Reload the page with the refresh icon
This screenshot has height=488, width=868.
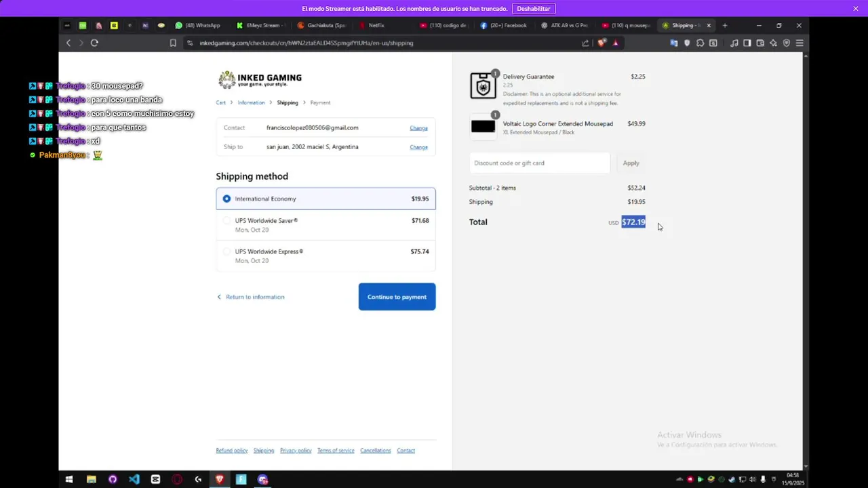tap(94, 43)
